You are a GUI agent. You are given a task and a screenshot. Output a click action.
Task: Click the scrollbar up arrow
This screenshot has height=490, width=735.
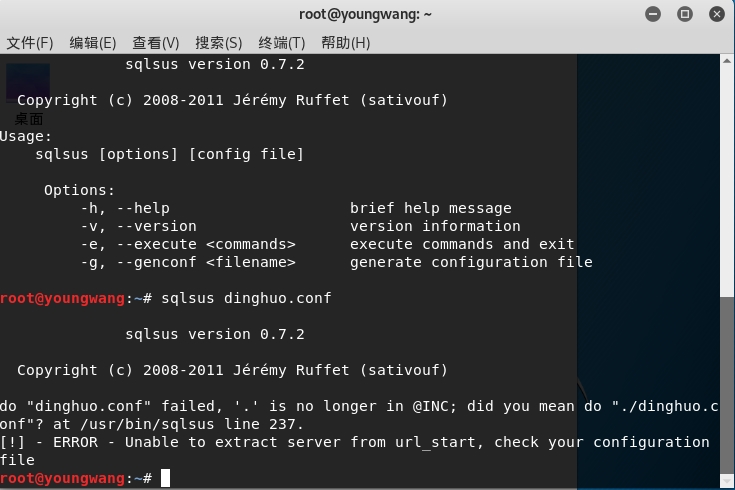tap(727, 60)
